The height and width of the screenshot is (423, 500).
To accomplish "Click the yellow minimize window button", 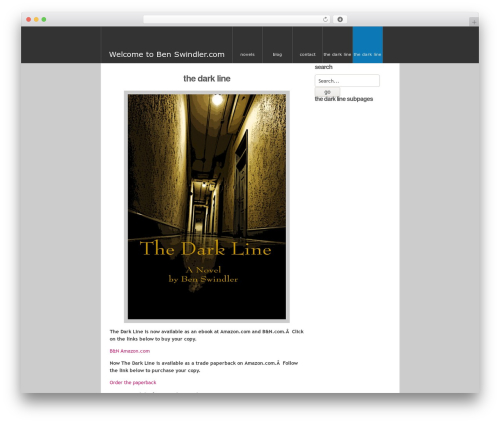I will pyautogui.click(x=36, y=19).
